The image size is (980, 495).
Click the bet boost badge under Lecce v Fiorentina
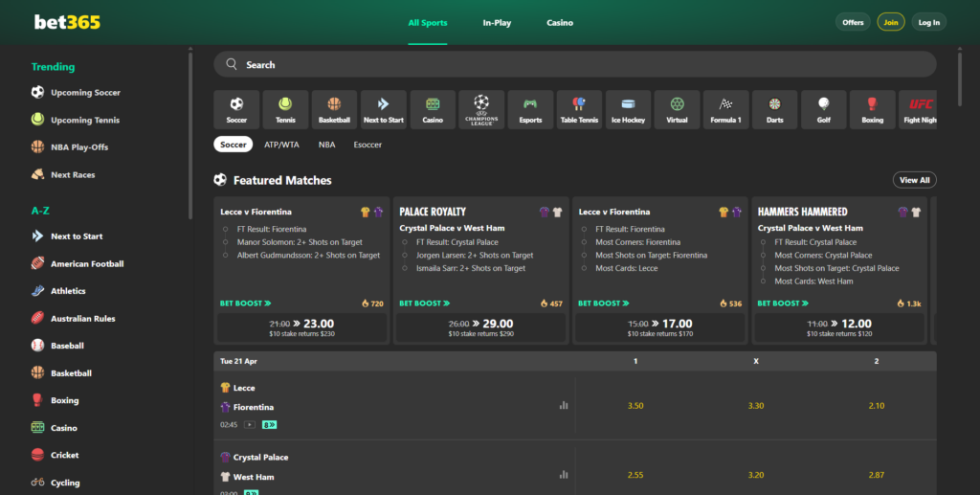point(269,424)
